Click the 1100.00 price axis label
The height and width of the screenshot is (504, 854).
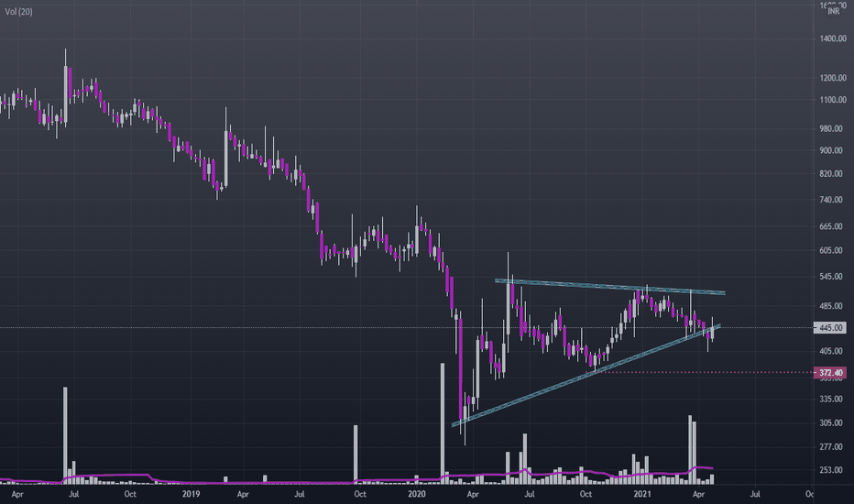(x=833, y=100)
